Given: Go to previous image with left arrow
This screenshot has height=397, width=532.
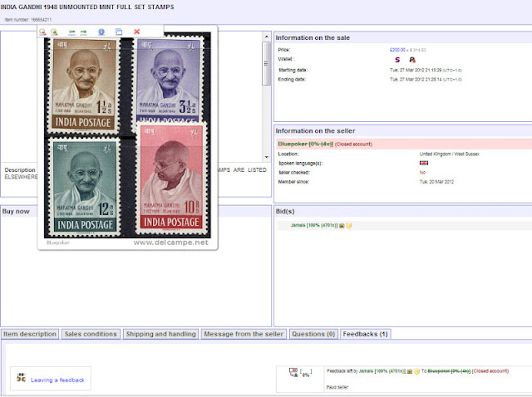Looking at the screenshot, I should pos(71,32).
